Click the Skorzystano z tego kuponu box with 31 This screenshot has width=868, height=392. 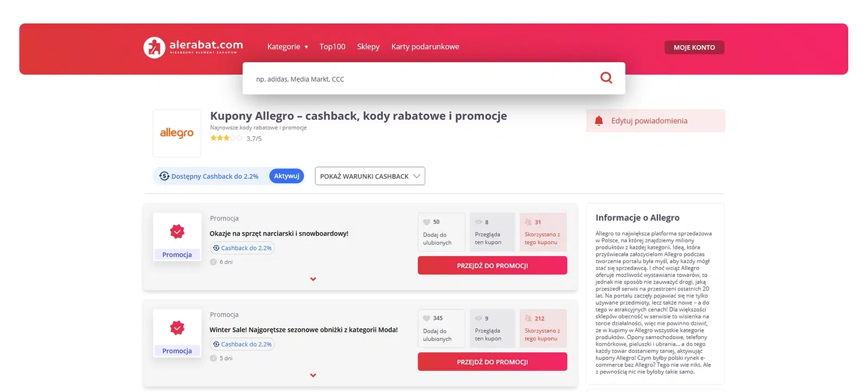543,232
